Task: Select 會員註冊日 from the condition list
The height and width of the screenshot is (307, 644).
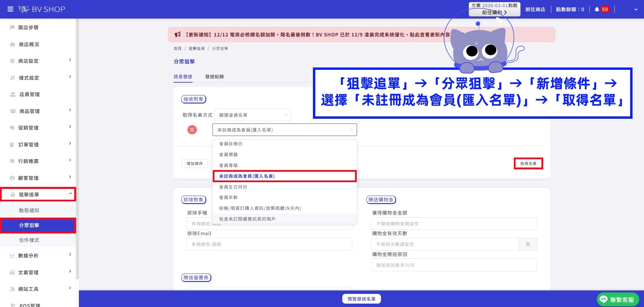Action: 285,144
